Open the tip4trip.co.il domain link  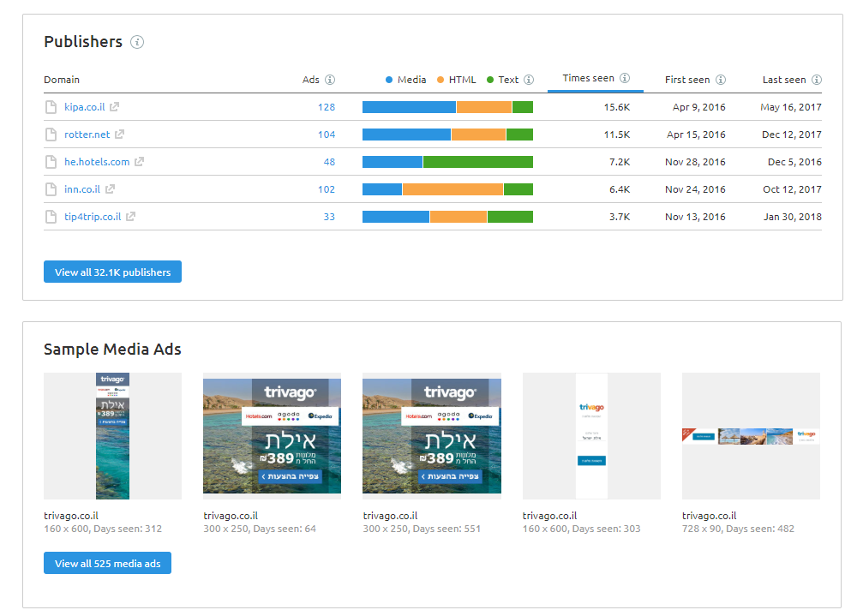(93, 217)
